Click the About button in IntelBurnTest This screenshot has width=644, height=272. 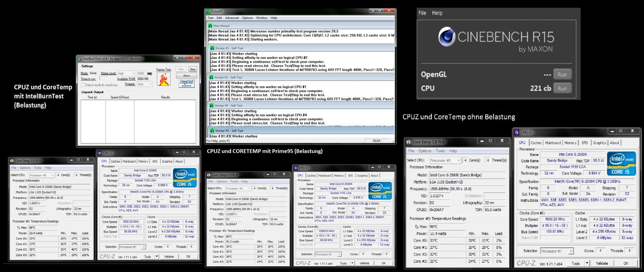tap(187, 76)
